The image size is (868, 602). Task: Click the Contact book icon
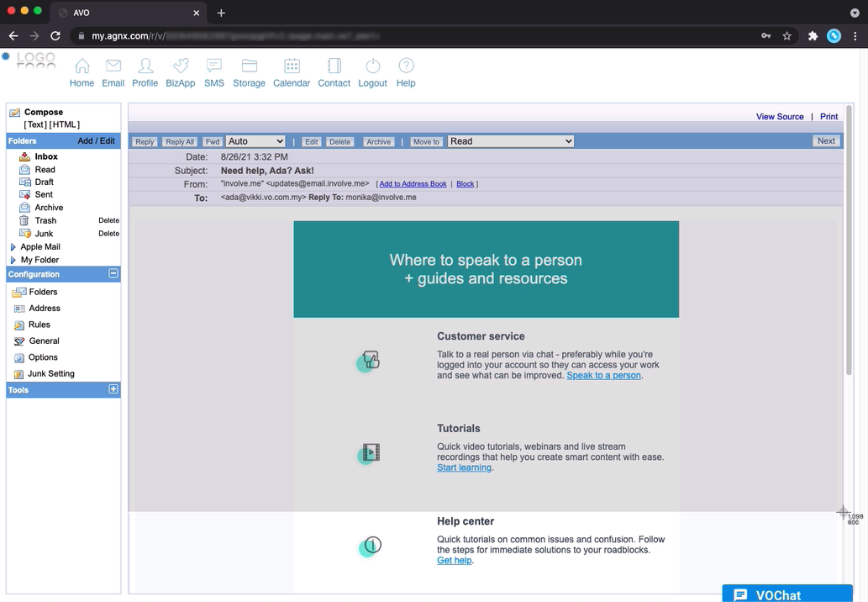(334, 66)
